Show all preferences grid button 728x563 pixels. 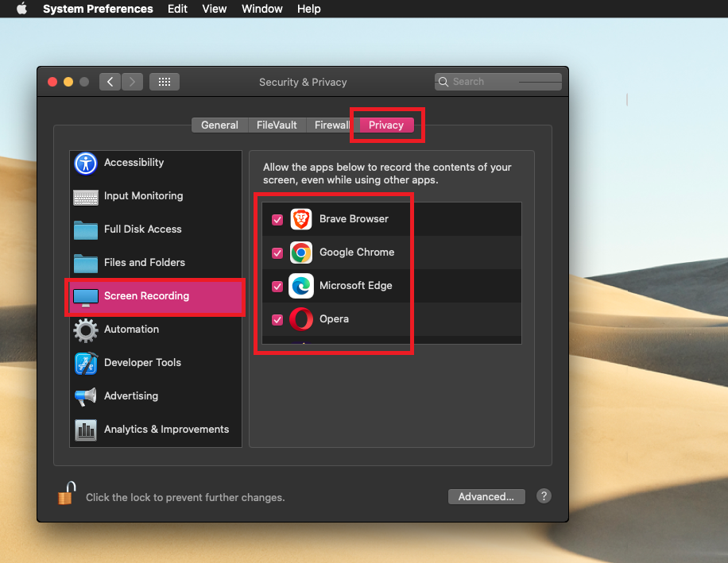coord(165,82)
